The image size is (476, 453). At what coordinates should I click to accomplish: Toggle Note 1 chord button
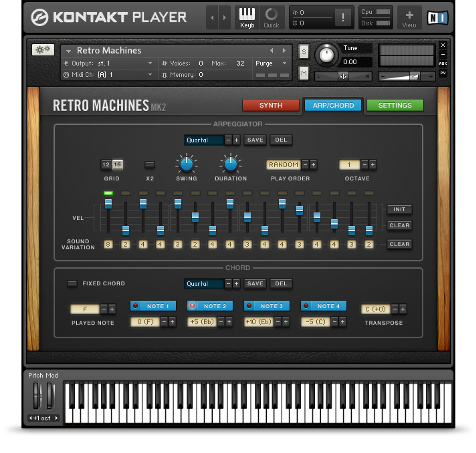tap(153, 306)
